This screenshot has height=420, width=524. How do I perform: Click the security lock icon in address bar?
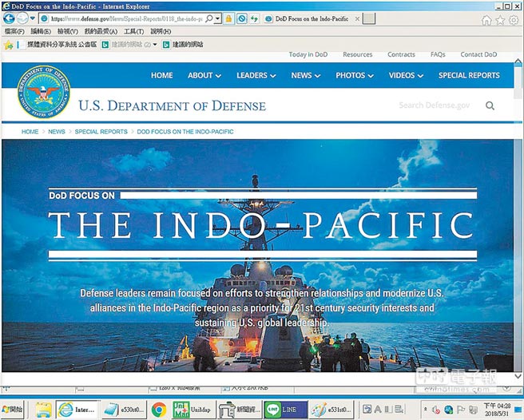(x=228, y=18)
